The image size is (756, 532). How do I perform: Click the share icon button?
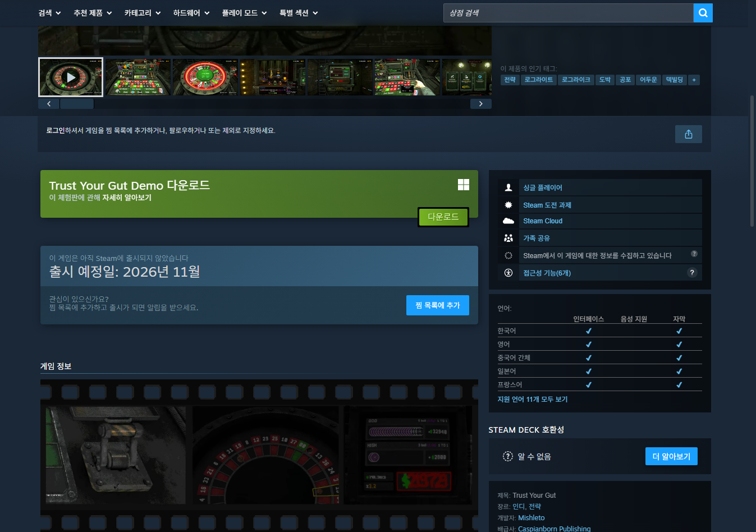pos(689,134)
